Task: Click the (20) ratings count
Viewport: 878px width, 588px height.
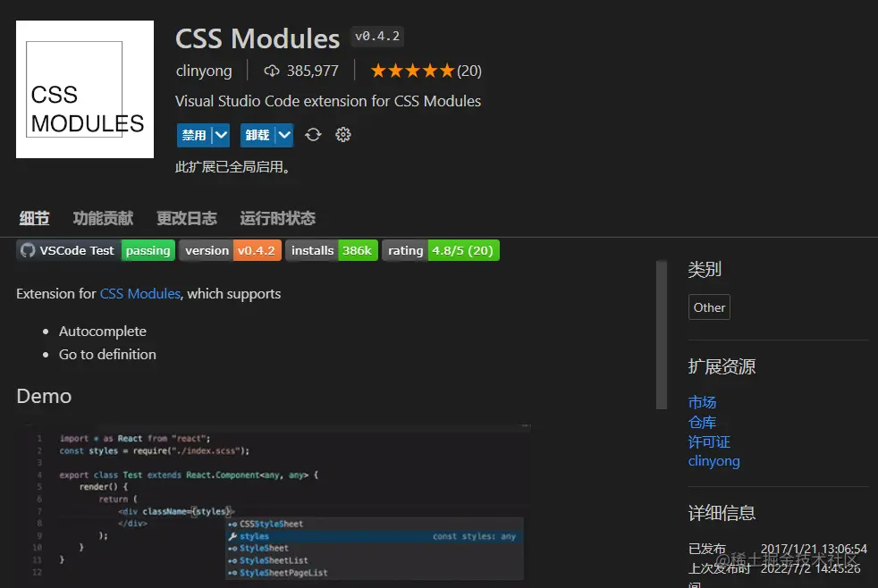Action: (x=469, y=71)
